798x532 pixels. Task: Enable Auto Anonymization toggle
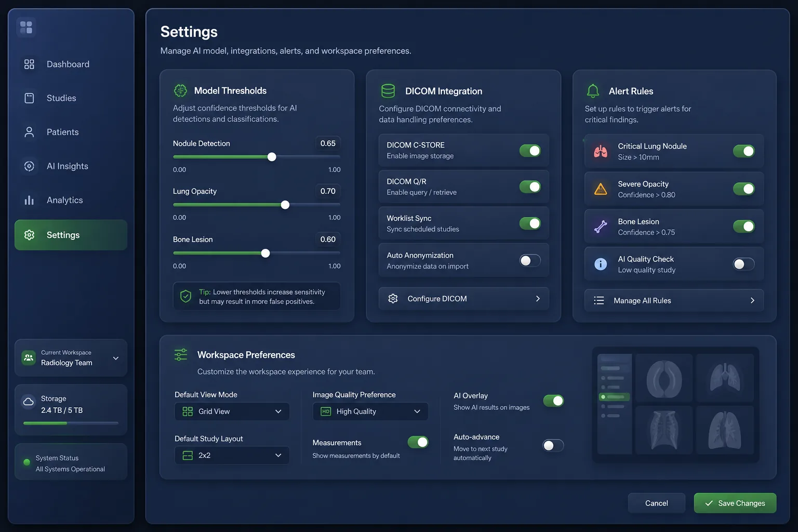(x=530, y=260)
